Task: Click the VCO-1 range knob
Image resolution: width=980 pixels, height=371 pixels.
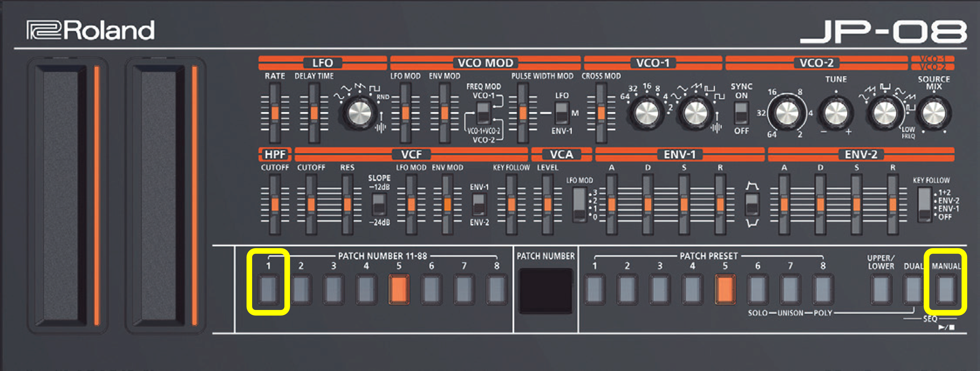Action: click(646, 112)
